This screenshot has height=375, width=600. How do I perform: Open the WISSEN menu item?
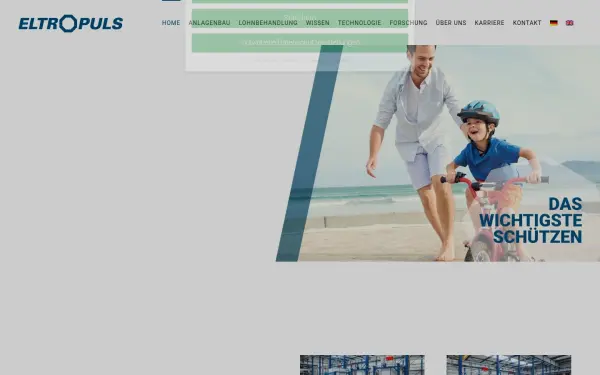tap(318, 23)
